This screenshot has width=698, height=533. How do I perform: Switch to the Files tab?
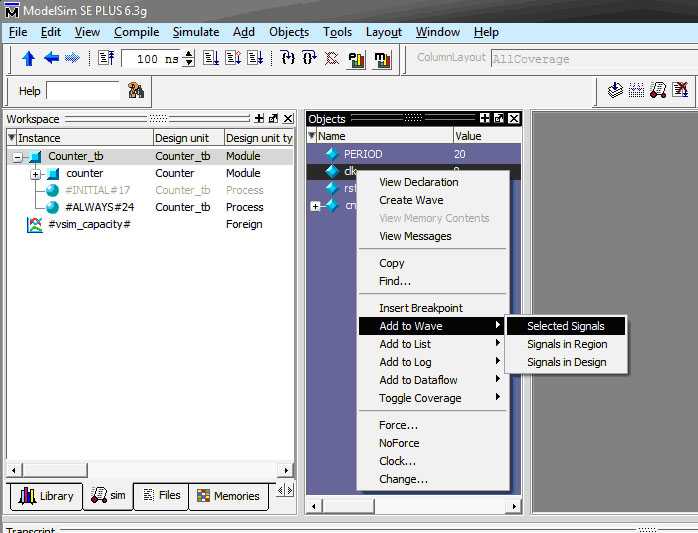(161, 495)
